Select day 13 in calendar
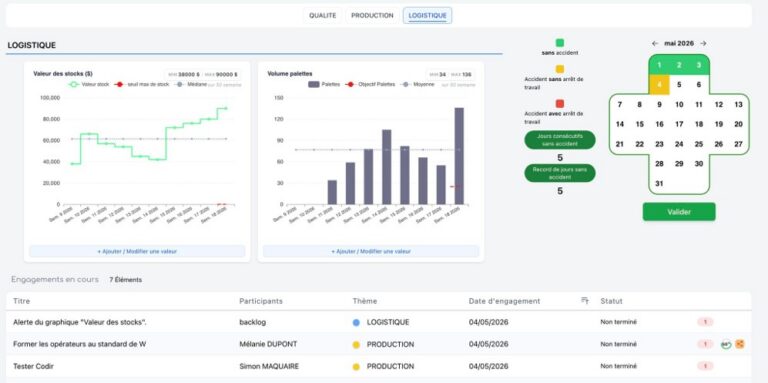The height and width of the screenshot is (383, 768). coord(739,104)
